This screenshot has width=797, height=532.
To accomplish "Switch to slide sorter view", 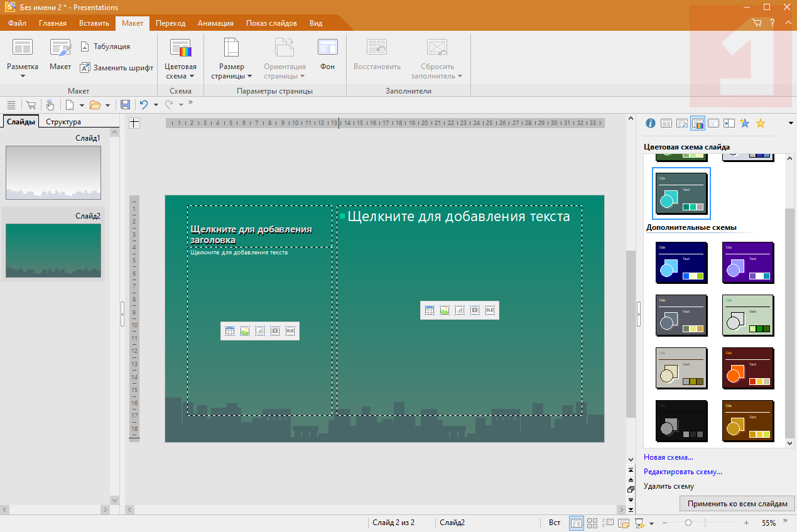I will 592,523.
